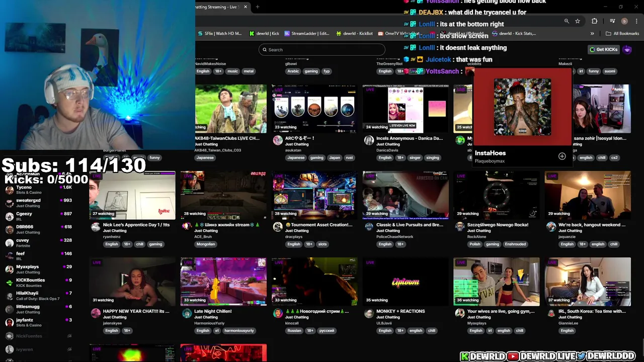
Task: Click the ACE_Bruh channel avatar
Action: coord(187,227)
